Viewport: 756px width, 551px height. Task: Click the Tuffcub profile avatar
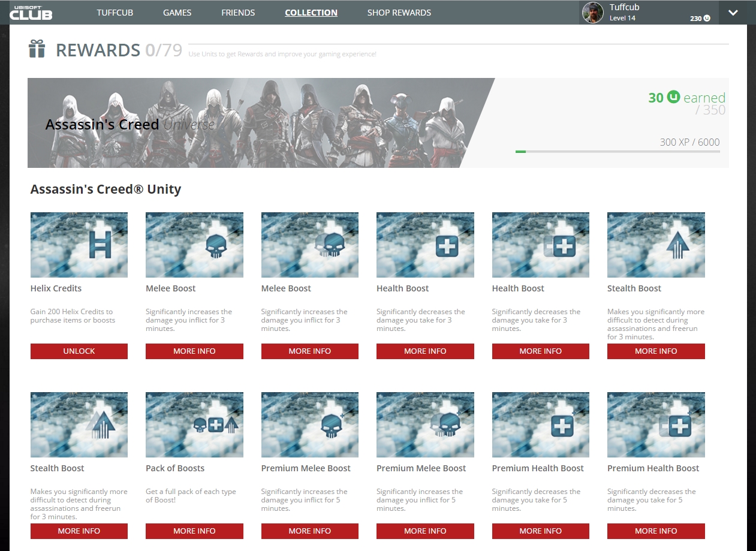[x=593, y=13]
